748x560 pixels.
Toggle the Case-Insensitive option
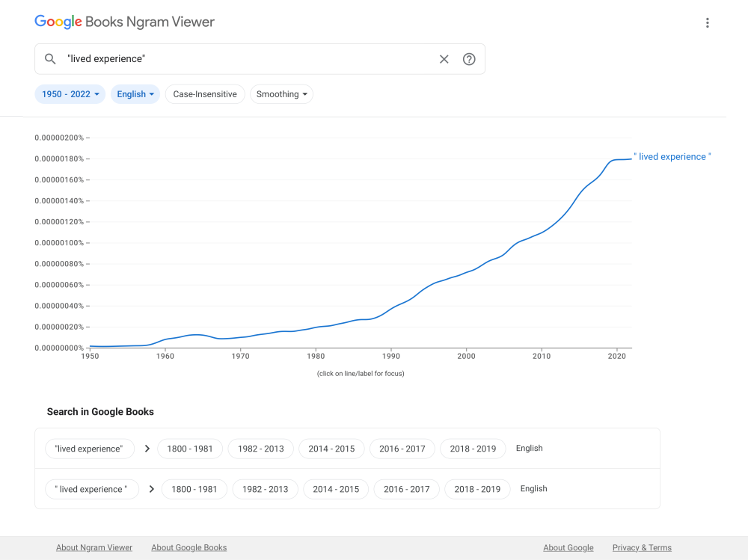(x=205, y=94)
